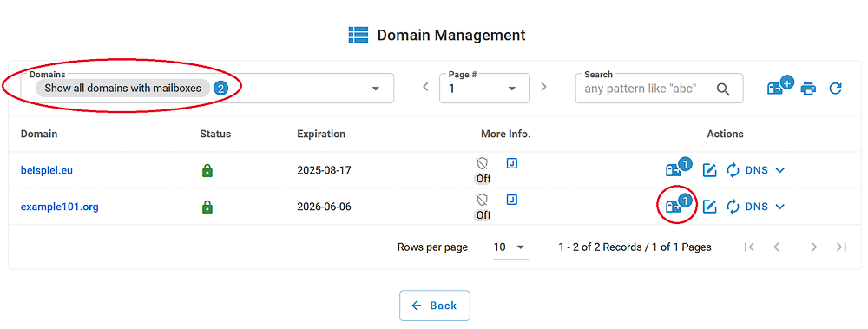The image size is (868, 329).
Task: Toggle privacy shield Off for beispiel.eu
Action: [x=483, y=170]
